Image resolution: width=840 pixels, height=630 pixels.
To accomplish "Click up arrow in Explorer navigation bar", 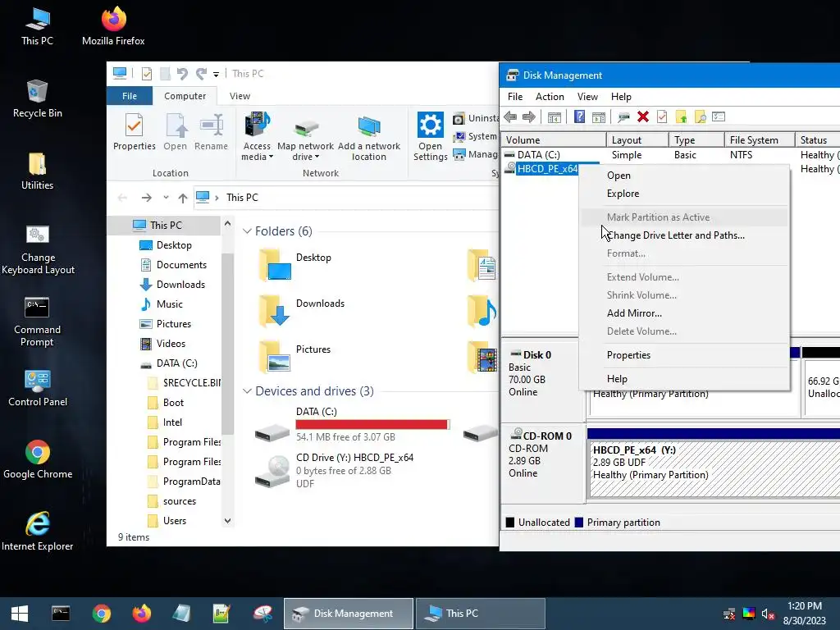I will tap(183, 198).
